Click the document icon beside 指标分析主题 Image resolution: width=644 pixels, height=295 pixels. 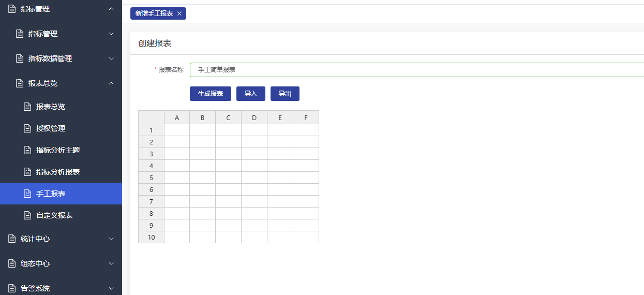(27, 150)
